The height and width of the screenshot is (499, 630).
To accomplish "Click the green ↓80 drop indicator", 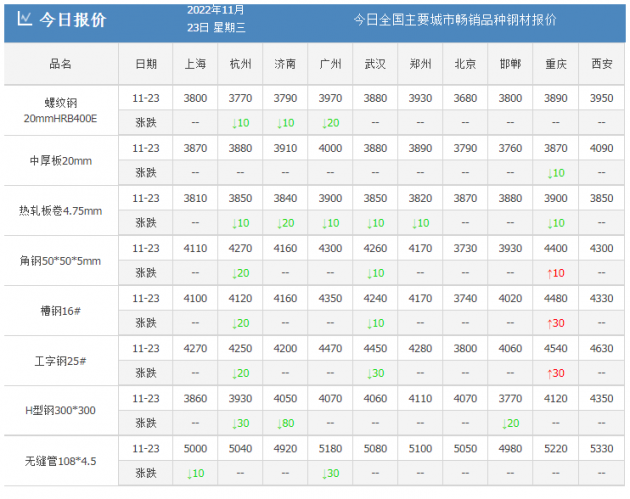I will pos(285,423).
